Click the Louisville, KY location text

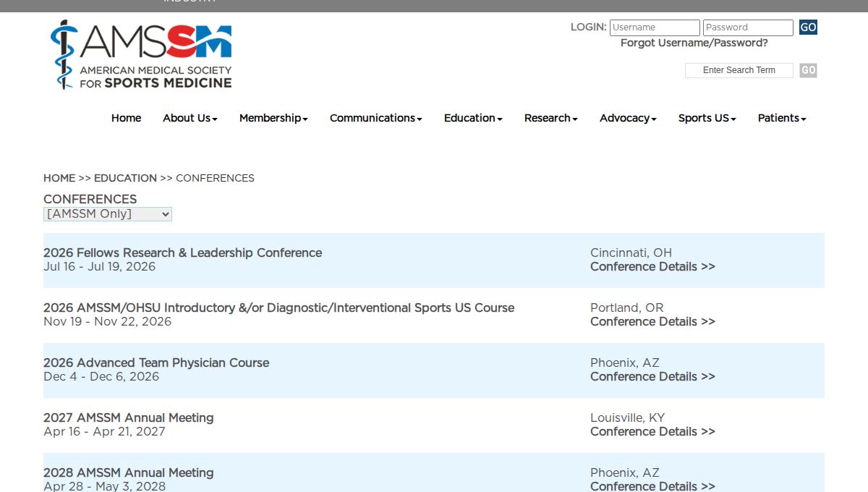coord(627,417)
